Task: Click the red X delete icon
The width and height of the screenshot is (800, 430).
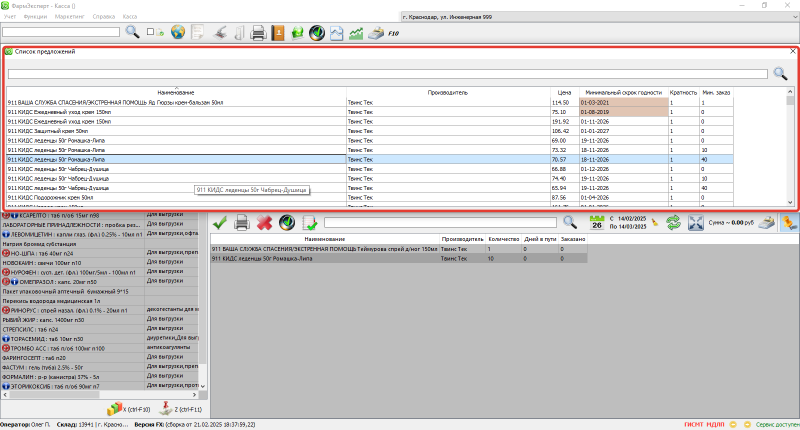Action: click(264, 222)
